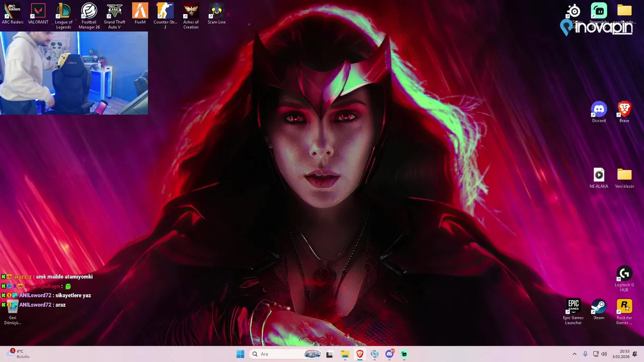The image size is (644, 362).
Task: Open the NE ALAKA media file
Action: 599,178
